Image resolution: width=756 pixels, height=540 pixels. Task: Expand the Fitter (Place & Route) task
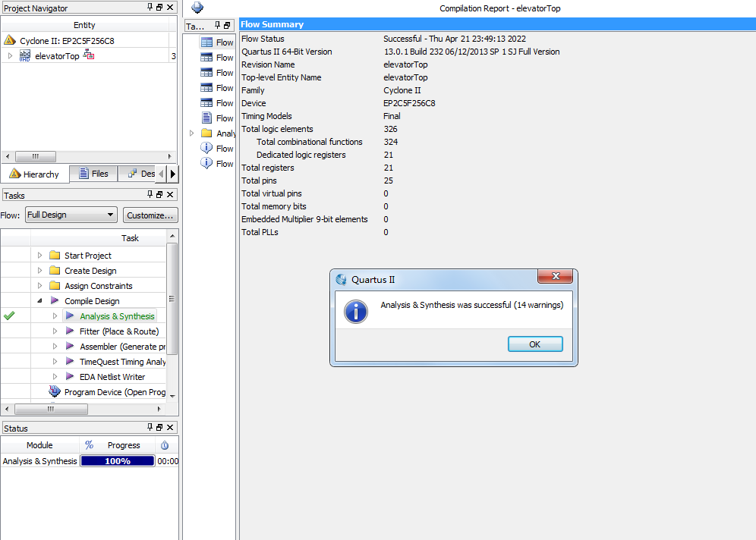[55, 331]
